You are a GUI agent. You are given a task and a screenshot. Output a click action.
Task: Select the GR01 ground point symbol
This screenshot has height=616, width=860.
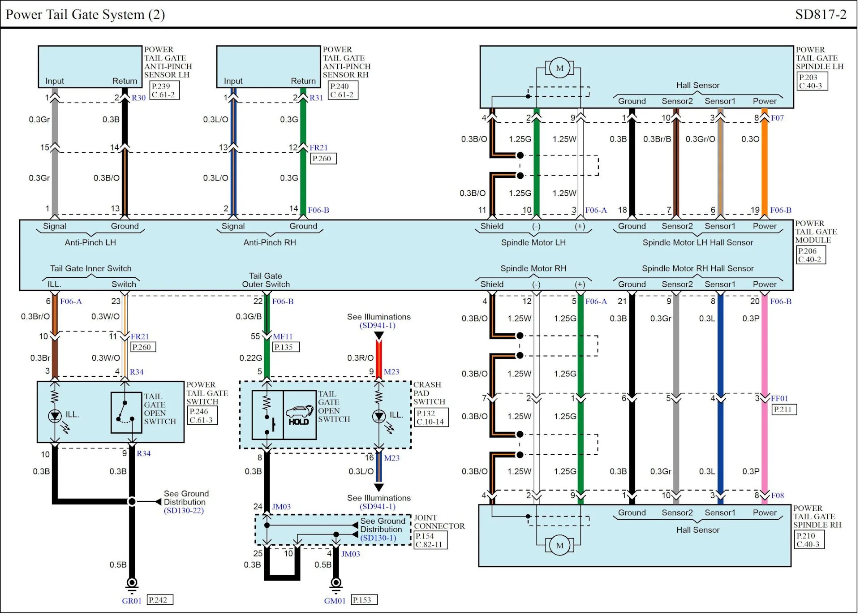tap(132, 585)
